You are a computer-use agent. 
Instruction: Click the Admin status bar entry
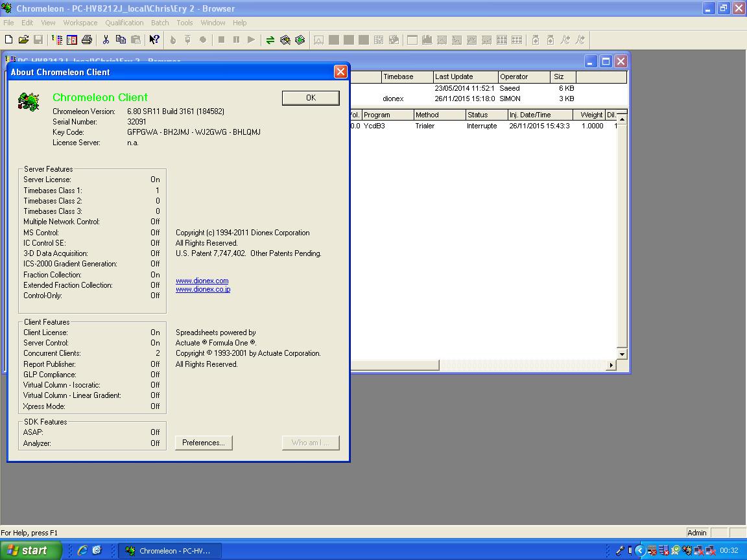click(x=696, y=532)
